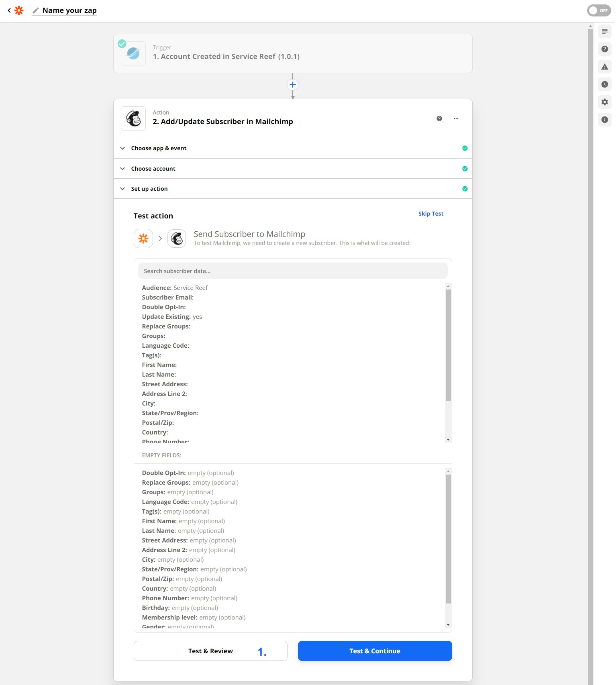
Task: Click the empty fields scroll down arrow
Action: click(448, 625)
